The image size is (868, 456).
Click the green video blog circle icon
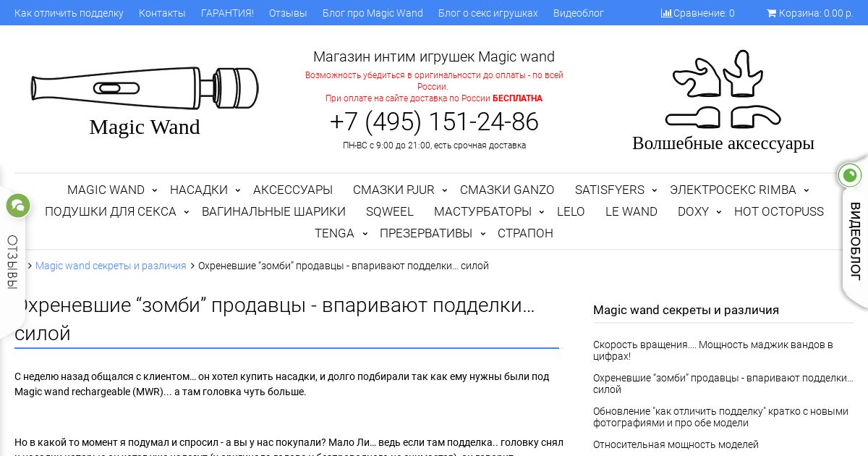(x=850, y=175)
